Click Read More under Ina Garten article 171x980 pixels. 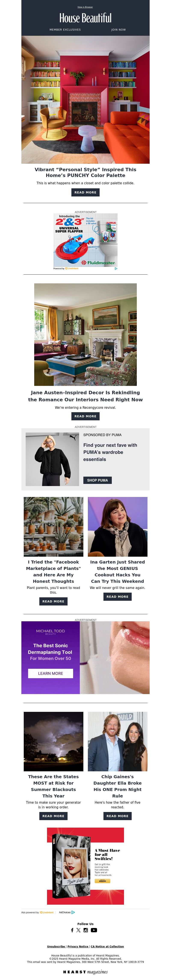117,596
